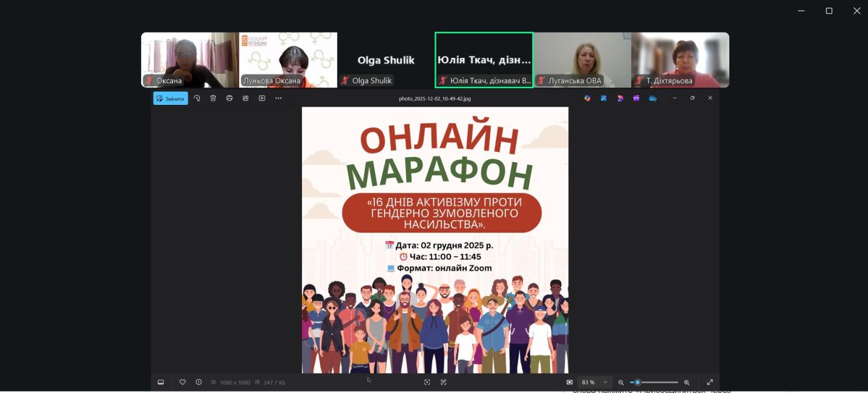Screen dimensions: 868x393
Task: Rotate the photo with the rotate icon
Action: click(x=197, y=98)
